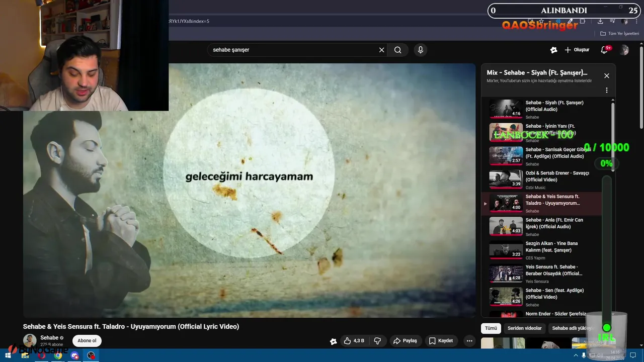The height and width of the screenshot is (362, 644).
Task: Play Yeis Sensura - Beraber Olsaydık title
Action: pos(554,270)
